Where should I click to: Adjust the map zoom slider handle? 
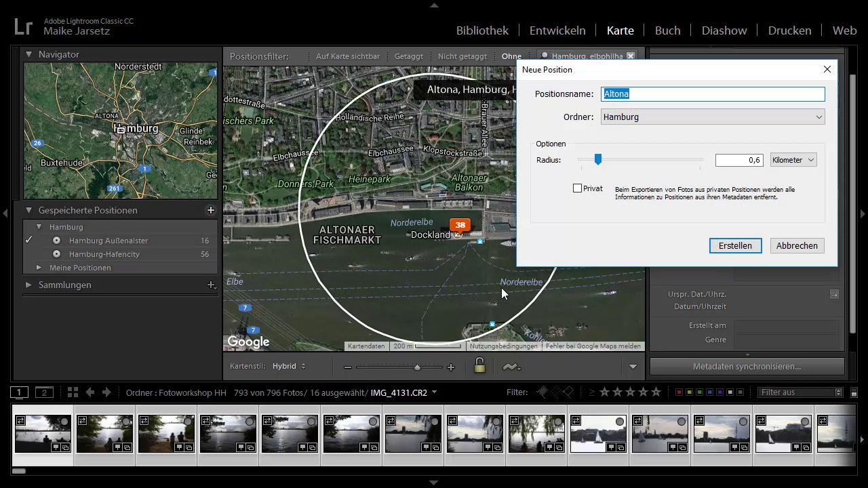(417, 367)
